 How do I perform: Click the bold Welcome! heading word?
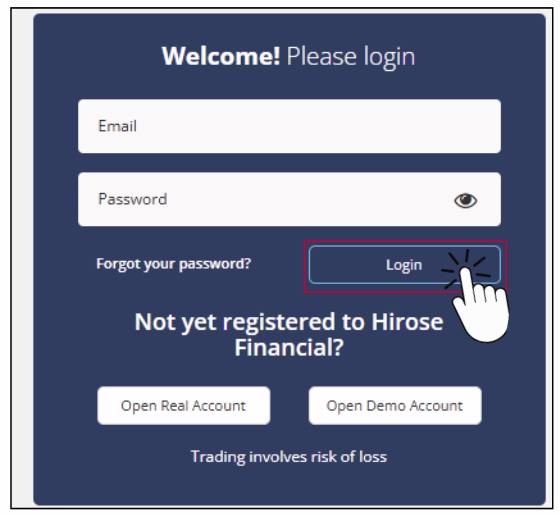(x=221, y=56)
